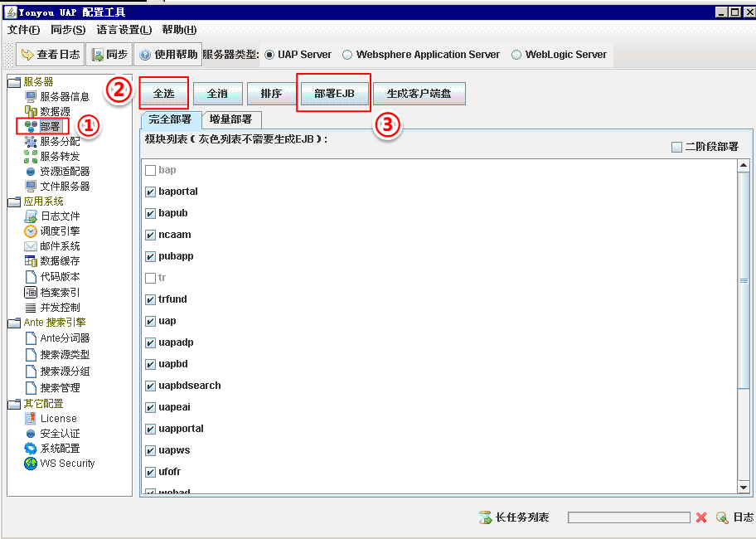This screenshot has height=539, width=756.
Task: Select the 服务器信息 monitor icon
Action: [x=31, y=97]
